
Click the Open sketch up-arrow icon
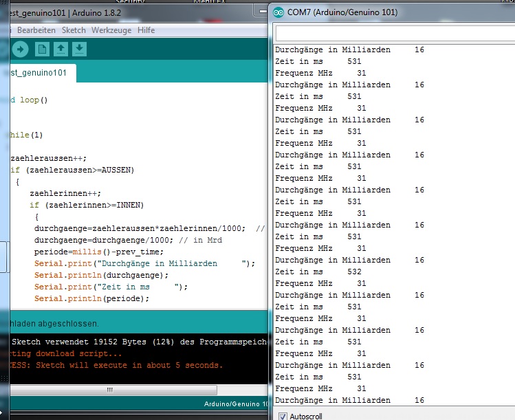coord(61,49)
